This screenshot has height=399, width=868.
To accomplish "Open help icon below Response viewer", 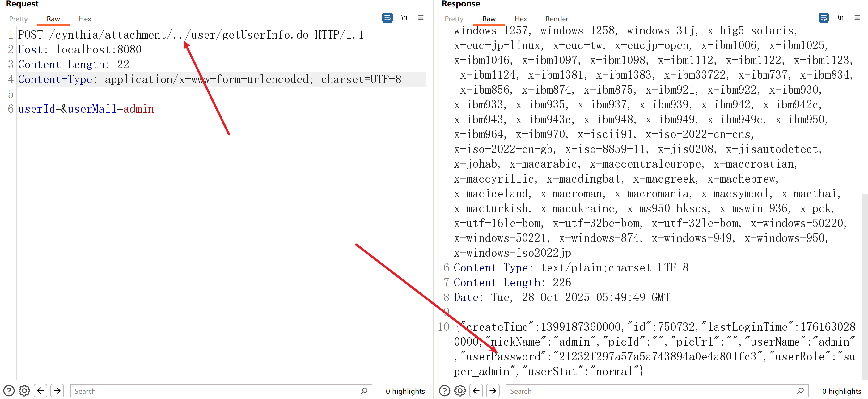I will 444,391.
